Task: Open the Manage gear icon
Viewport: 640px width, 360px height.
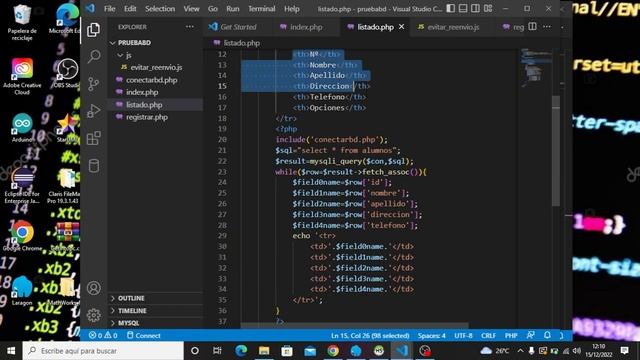Action: pyautogui.click(x=93, y=315)
